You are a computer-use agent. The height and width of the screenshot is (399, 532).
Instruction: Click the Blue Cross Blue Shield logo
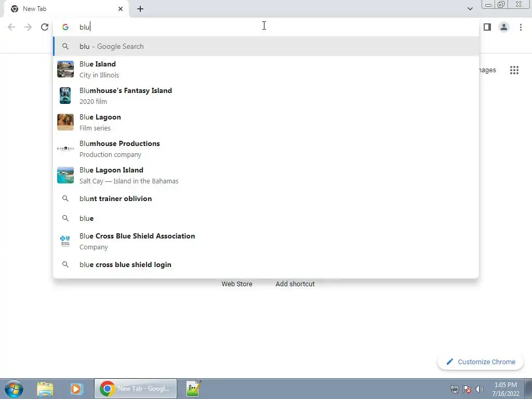click(x=65, y=241)
